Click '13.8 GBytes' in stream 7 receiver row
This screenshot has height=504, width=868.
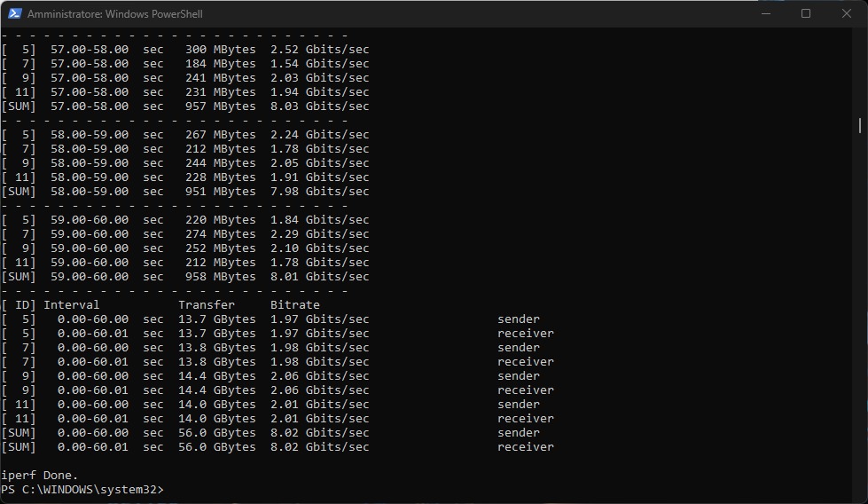pos(217,362)
